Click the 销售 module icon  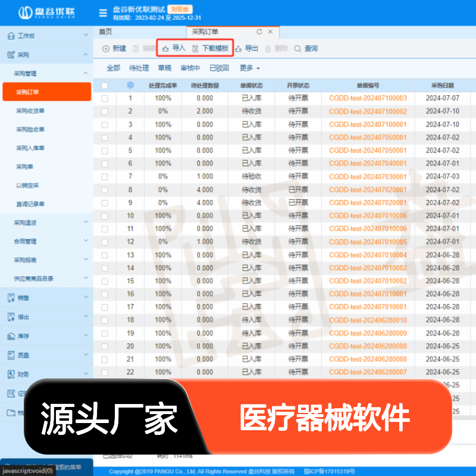11,298
